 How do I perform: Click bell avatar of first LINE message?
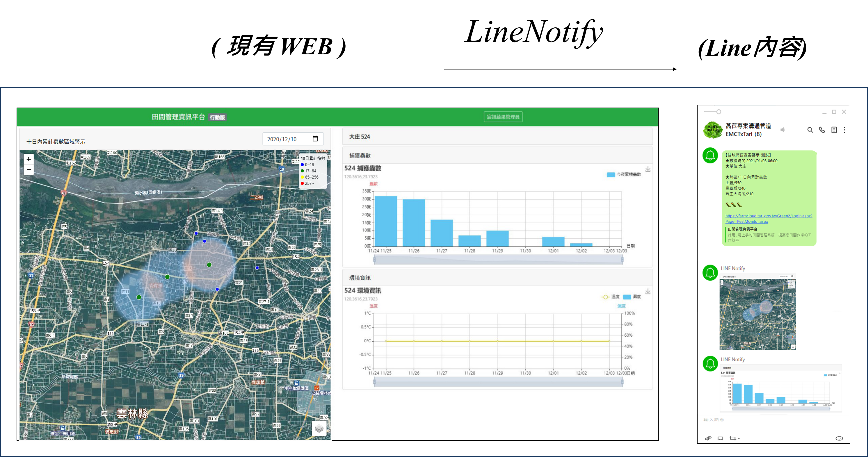coord(710,155)
